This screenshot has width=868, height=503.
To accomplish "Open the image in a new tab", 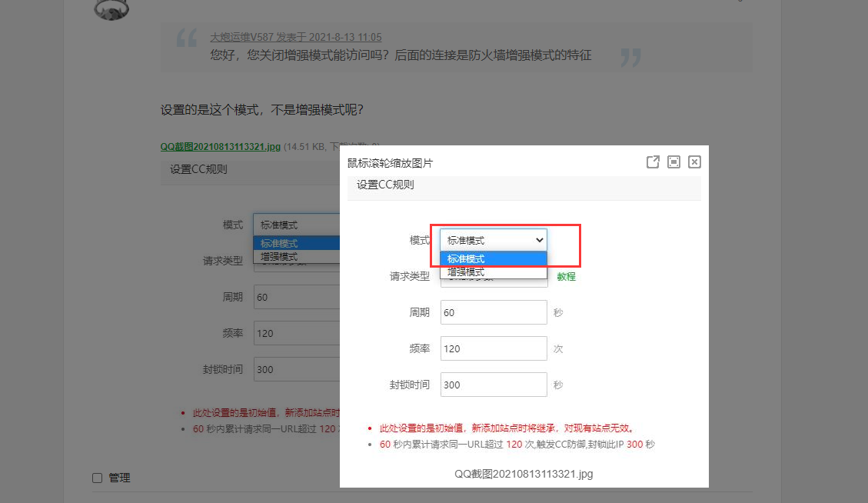I will click(x=653, y=162).
